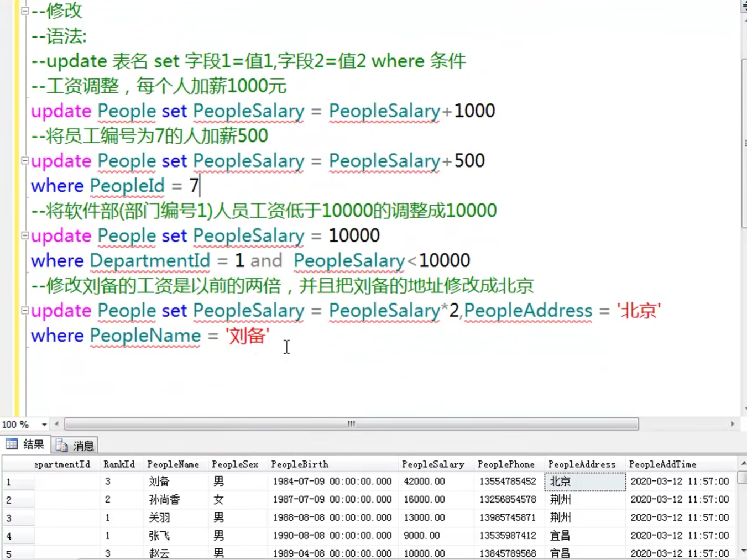The height and width of the screenshot is (560, 747).
Task: Select row header 4 in results grid
Action: click(x=18, y=537)
